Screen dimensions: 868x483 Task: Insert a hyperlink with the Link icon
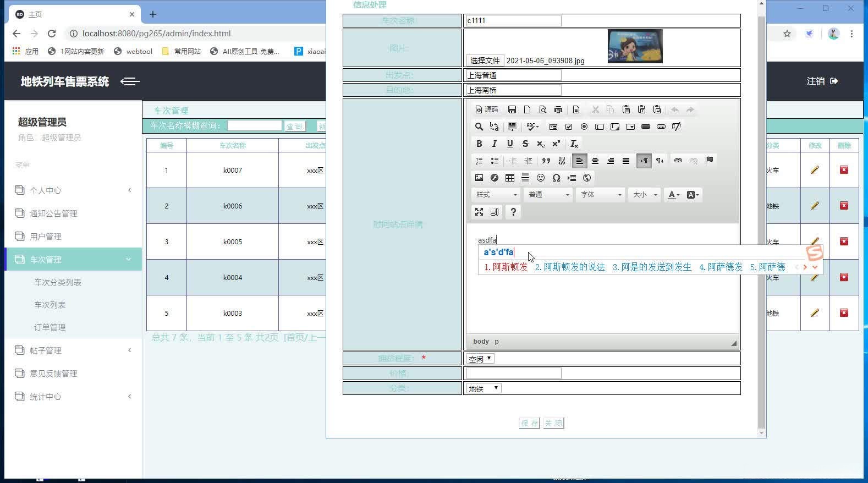tap(678, 161)
